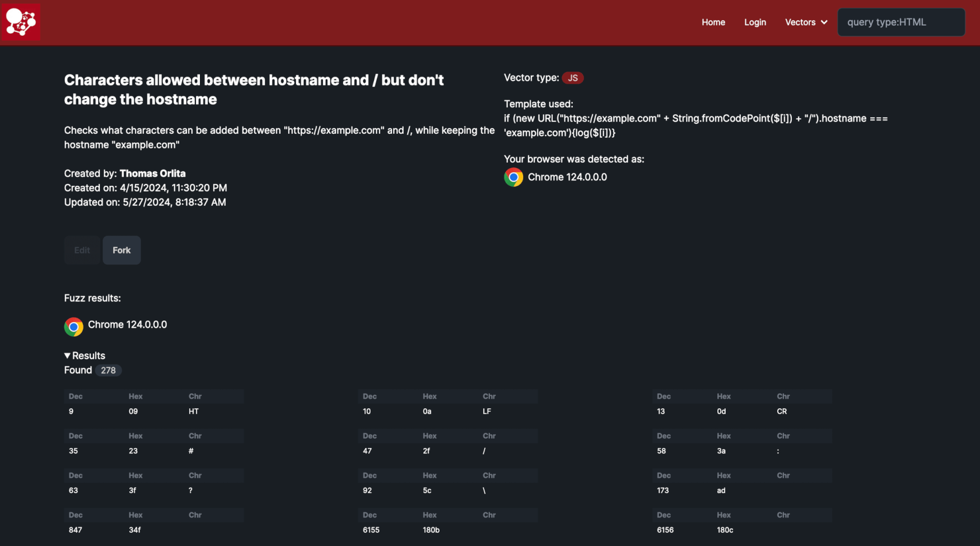Click the disabled Edit button
Screen dimensions: 980x546
(x=82, y=250)
